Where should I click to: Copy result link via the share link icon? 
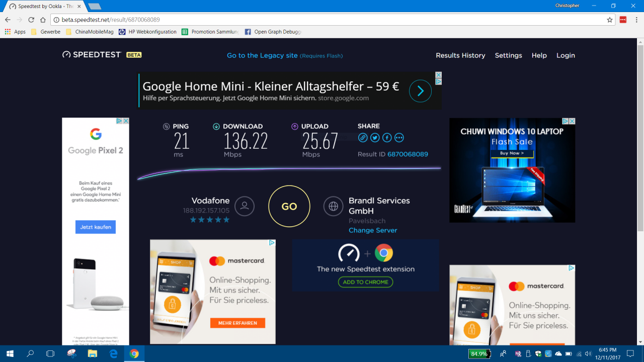coord(363,137)
